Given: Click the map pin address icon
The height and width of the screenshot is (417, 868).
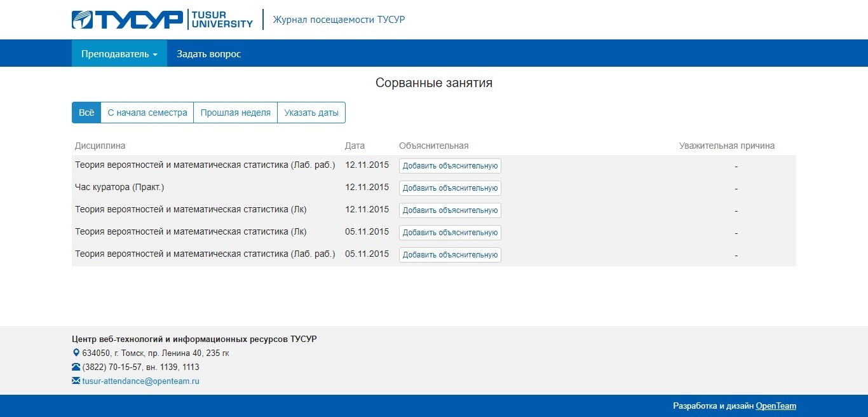Looking at the screenshot, I should pos(76,353).
